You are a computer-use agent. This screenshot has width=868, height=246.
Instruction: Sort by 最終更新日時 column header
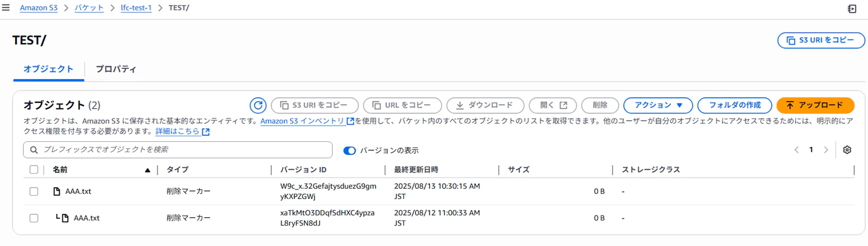[x=416, y=170]
